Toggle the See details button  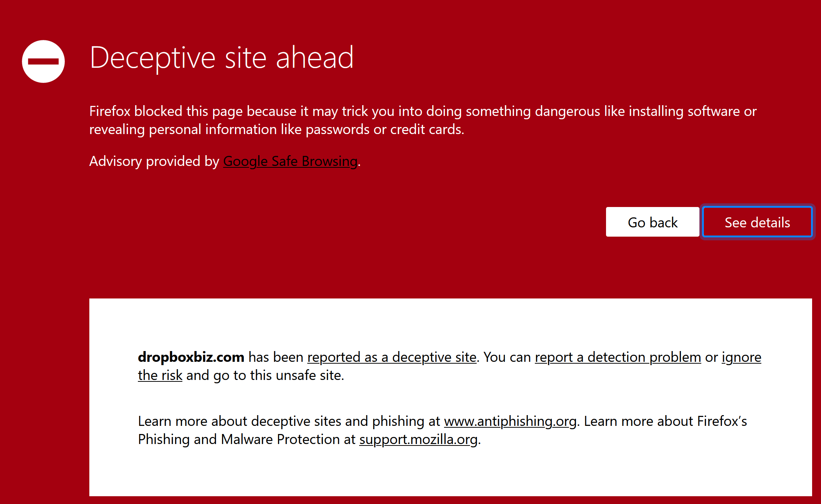point(757,222)
